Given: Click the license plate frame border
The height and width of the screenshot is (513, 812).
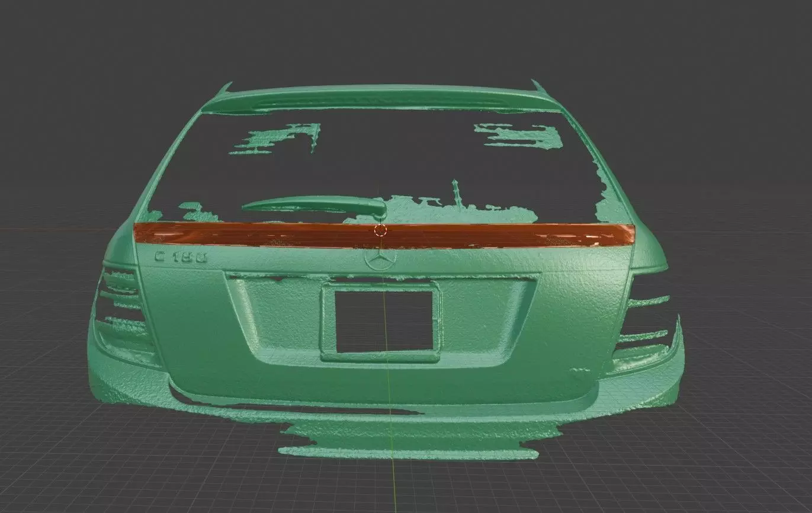Looking at the screenshot, I should [383, 322].
